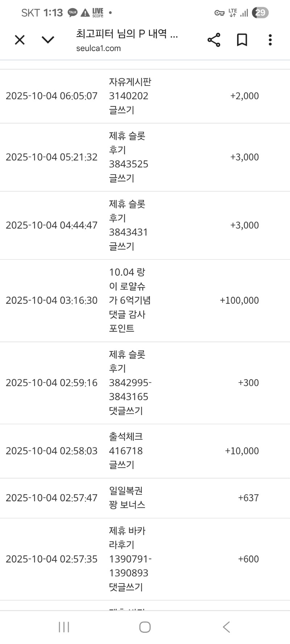Screen dimensions: 290x644
Task: Tap the 2025-10-04 02:57:35 timestamp
Action: click(51, 559)
